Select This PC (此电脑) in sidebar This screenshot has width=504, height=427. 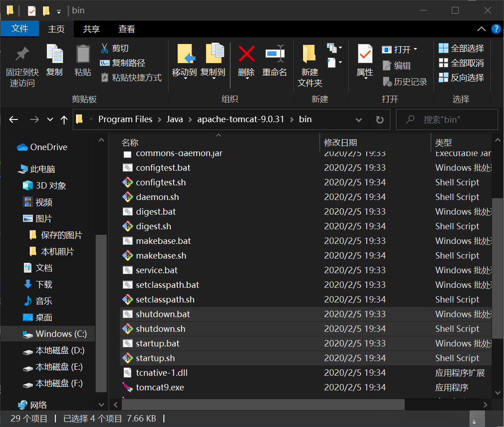click(36, 169)
